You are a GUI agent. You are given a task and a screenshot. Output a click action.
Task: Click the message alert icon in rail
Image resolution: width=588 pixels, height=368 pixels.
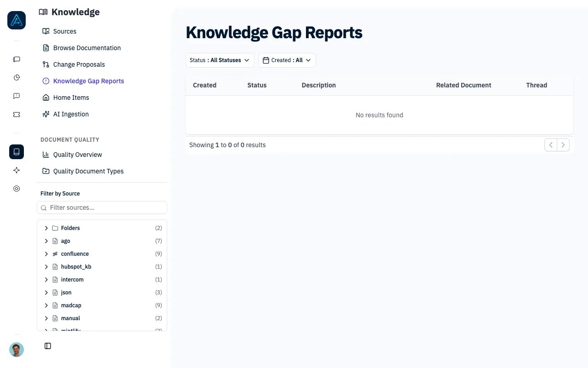tap(17, 96)
